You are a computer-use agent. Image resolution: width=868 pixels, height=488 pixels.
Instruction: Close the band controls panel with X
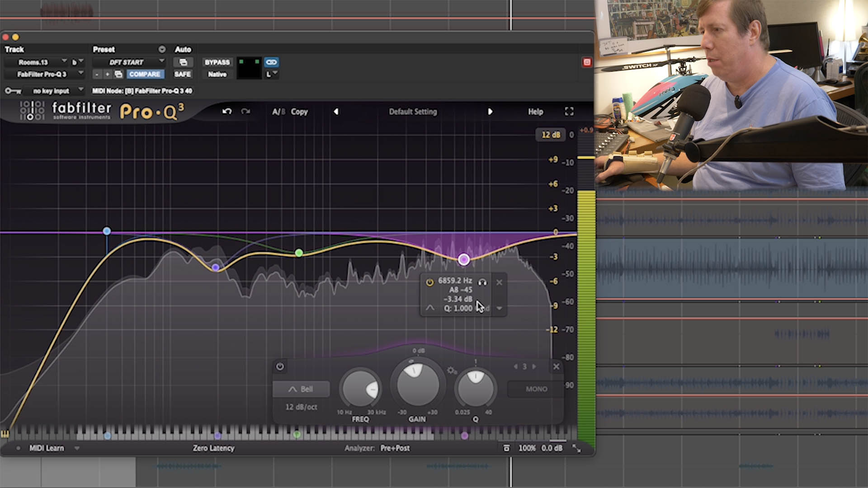coord(557,366)
